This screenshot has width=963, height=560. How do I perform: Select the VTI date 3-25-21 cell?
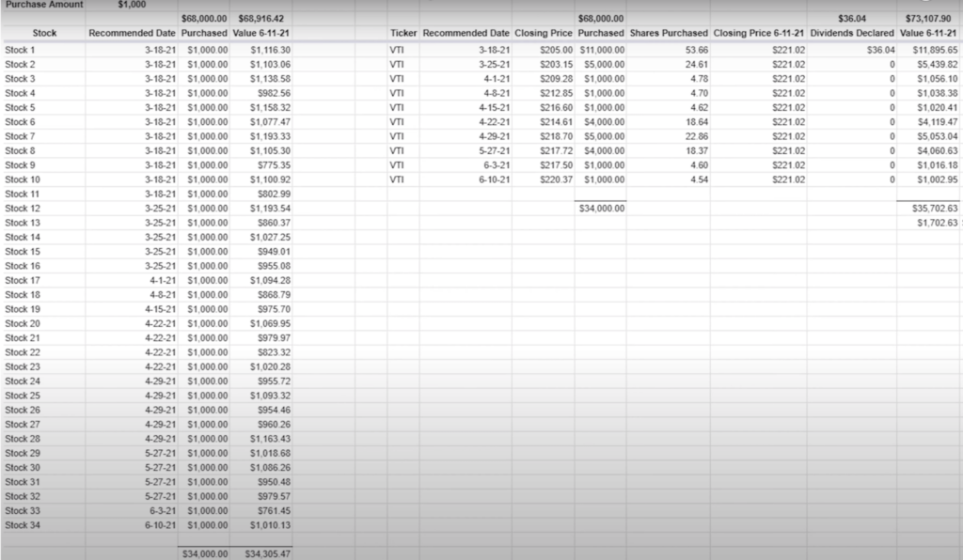coord(494,65)
